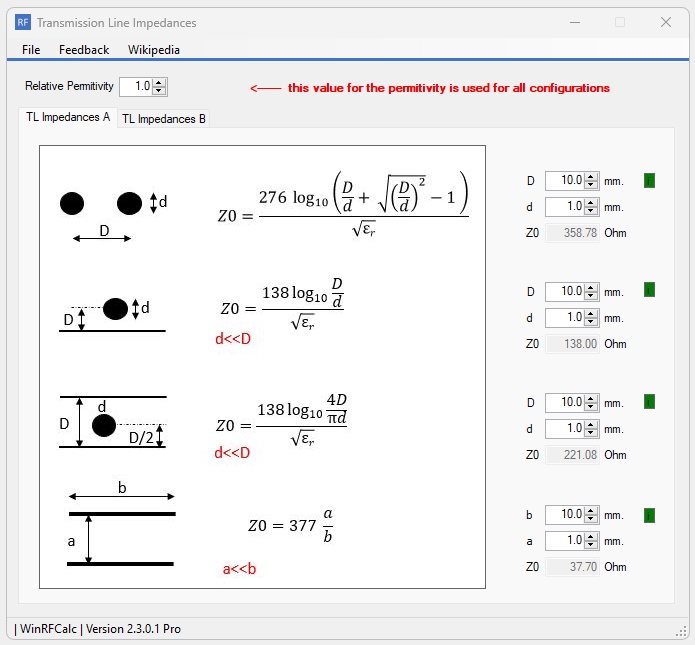Click info icon for wire between two planes
The width and height of the screenshot is (695, 645).
coord(649,402)
